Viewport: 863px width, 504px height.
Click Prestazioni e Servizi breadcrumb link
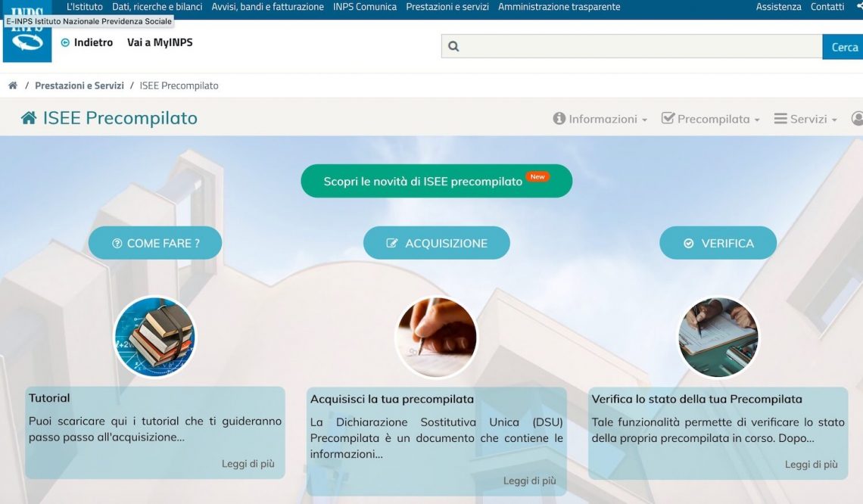tap(79, 86)
